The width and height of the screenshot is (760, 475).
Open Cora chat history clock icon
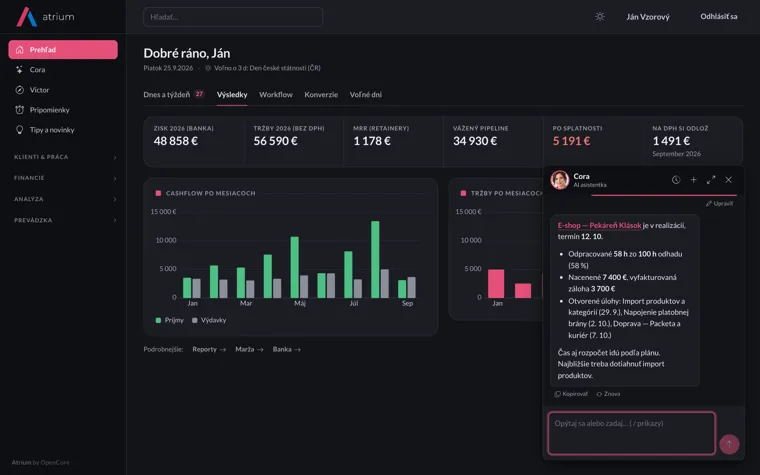[676, 180]
